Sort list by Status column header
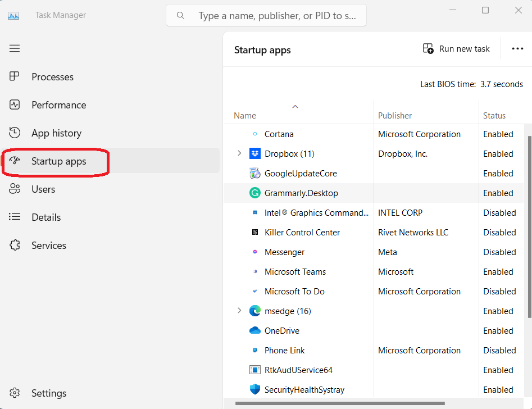Screen dimensions: 532x409 [x=494, y=116]
